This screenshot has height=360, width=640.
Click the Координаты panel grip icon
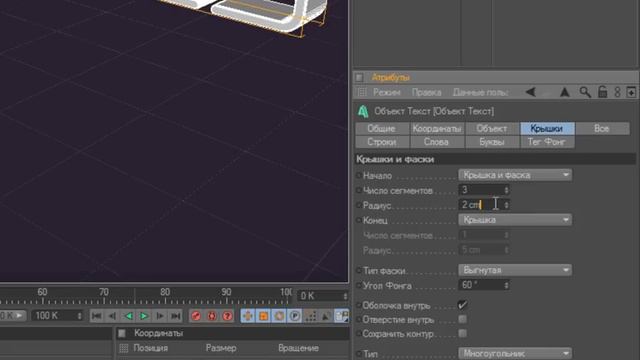pyautogui.click(x=122, y=333)
